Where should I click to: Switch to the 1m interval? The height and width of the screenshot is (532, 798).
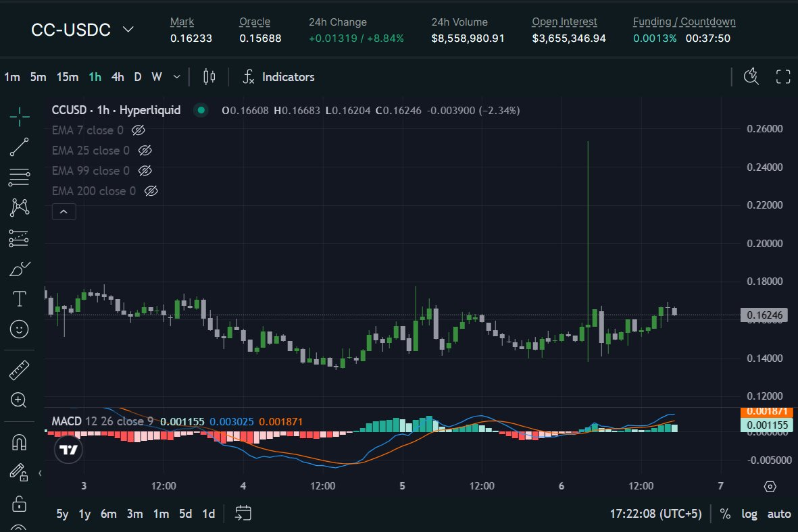point(12,77)
